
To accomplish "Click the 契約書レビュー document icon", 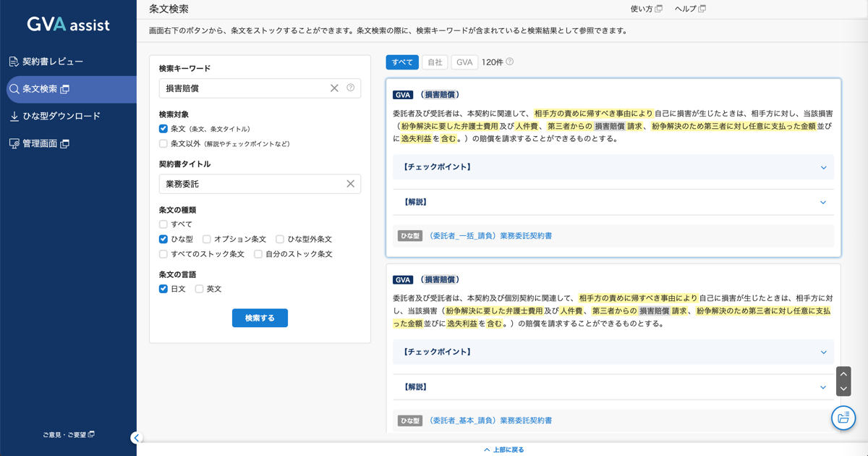I will click(14, 62).
